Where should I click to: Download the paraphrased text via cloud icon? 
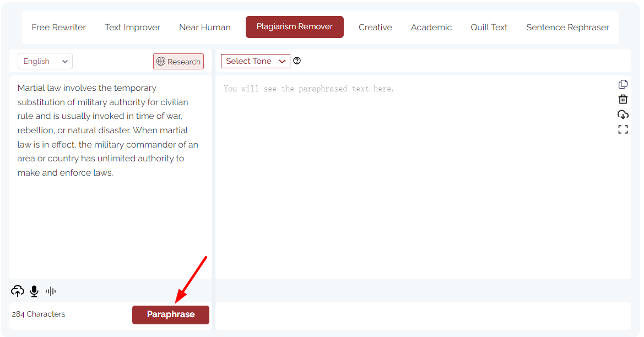[x=623, y=115]
